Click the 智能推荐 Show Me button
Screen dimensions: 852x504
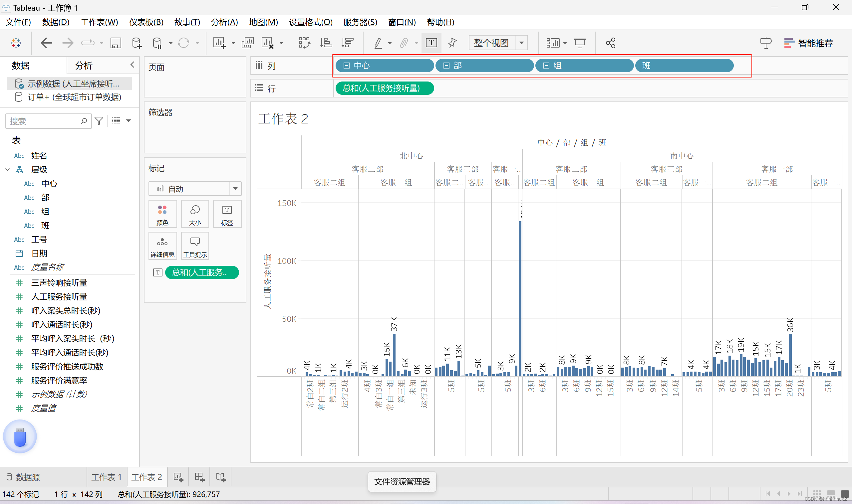(808, 43)
